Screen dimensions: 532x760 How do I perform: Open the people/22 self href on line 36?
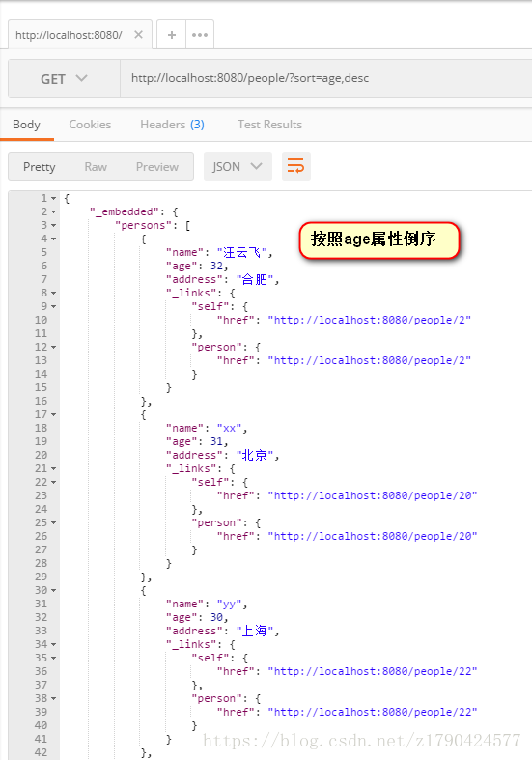pos(373,671)
